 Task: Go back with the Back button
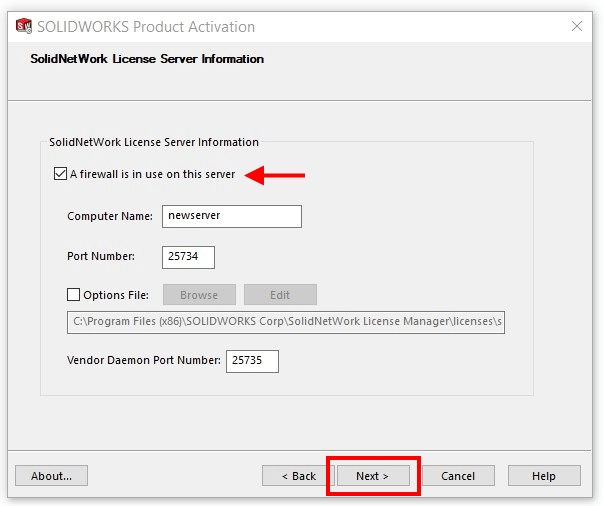(x=299, y=476)
